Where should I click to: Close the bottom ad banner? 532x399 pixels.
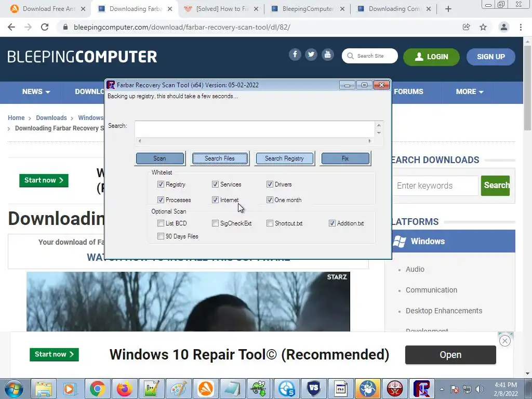coord(505,341)
